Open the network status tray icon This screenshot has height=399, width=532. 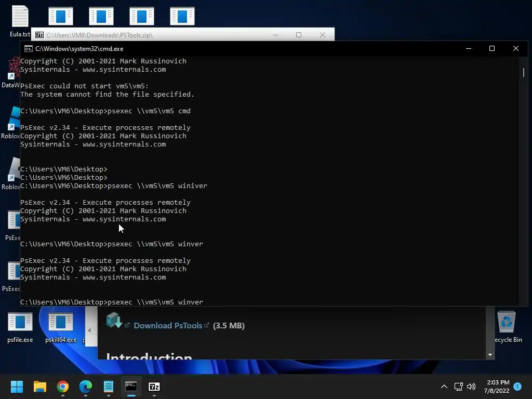(x=458, y=387)
